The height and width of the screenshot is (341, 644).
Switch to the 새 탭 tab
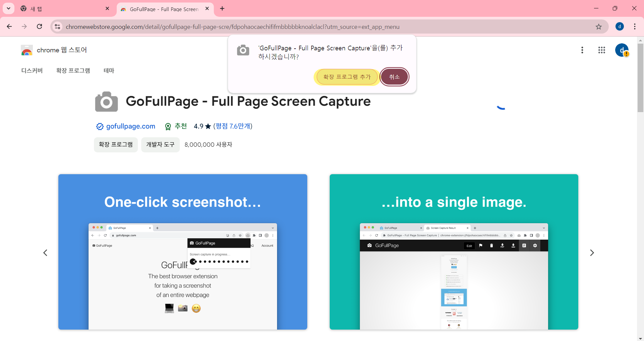[64, 9]
